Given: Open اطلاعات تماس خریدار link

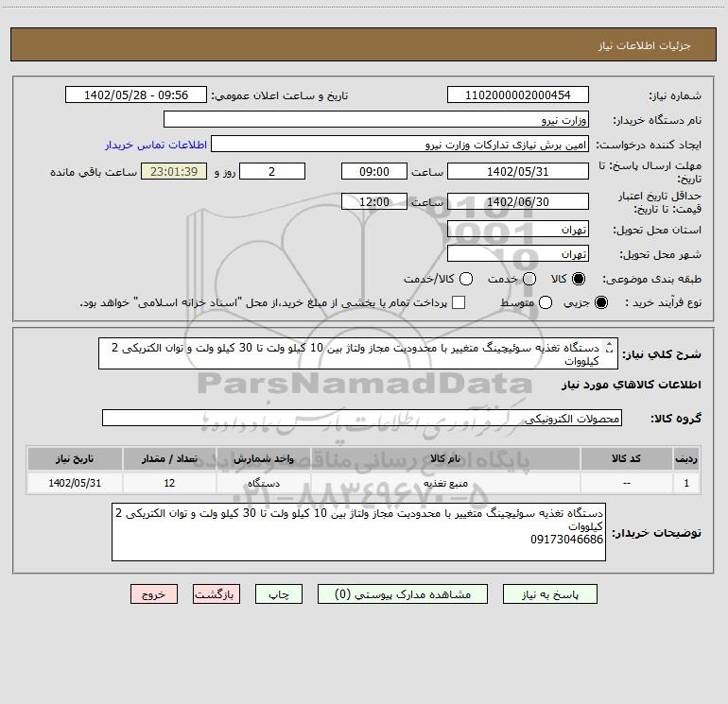Looking at the screenshot, I should click(x=156, y=145).
